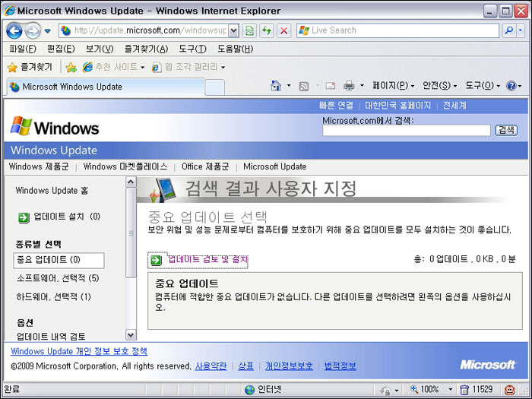Screen dimensions: 532x399
Task: Click the protected mode icon in status bar
Action: (386, 390)
